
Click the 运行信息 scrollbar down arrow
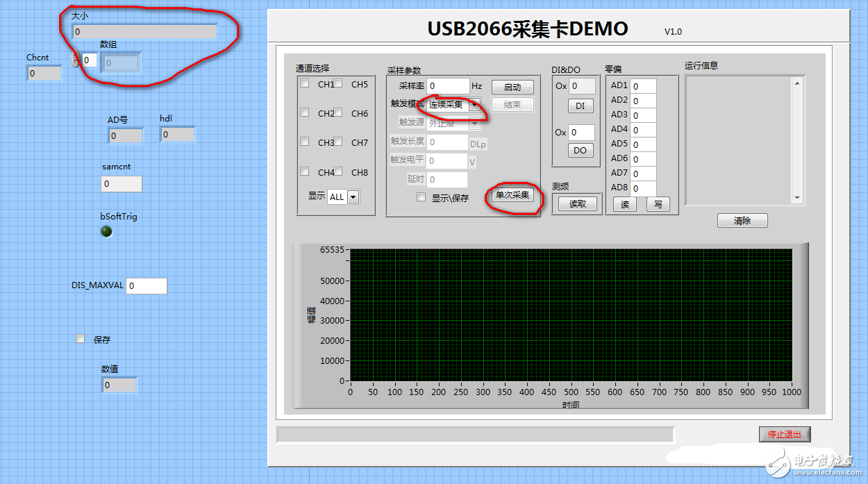click(x=796, y=198)
